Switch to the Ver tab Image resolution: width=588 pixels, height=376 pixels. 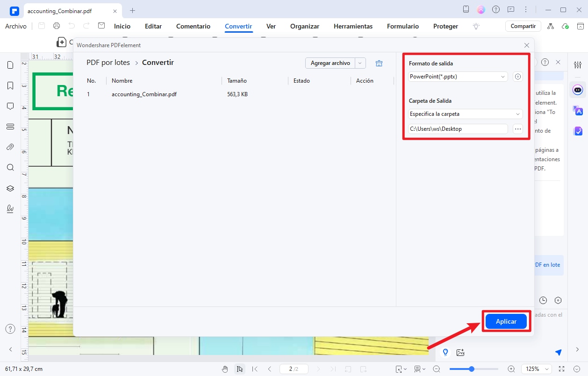coord(271,26)
